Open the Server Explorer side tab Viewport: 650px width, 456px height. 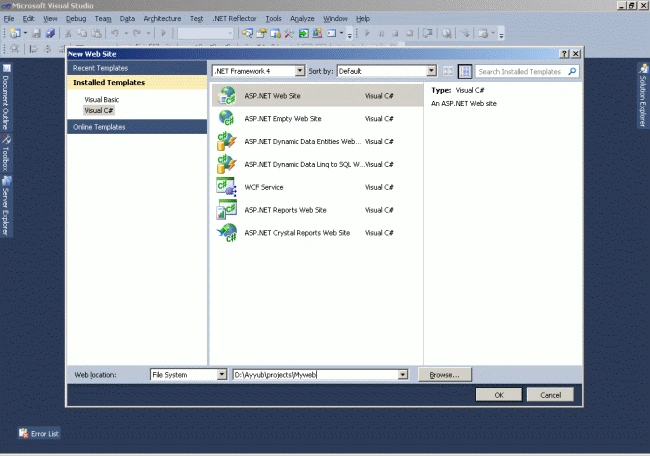coord(6,206)
